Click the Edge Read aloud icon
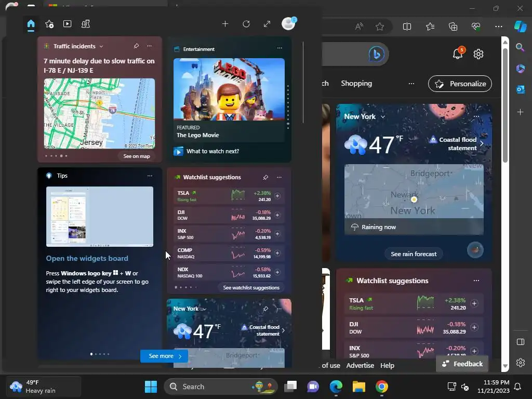This screenshot has height=399, width=532. pyautogui.click(x=359, y=26)
